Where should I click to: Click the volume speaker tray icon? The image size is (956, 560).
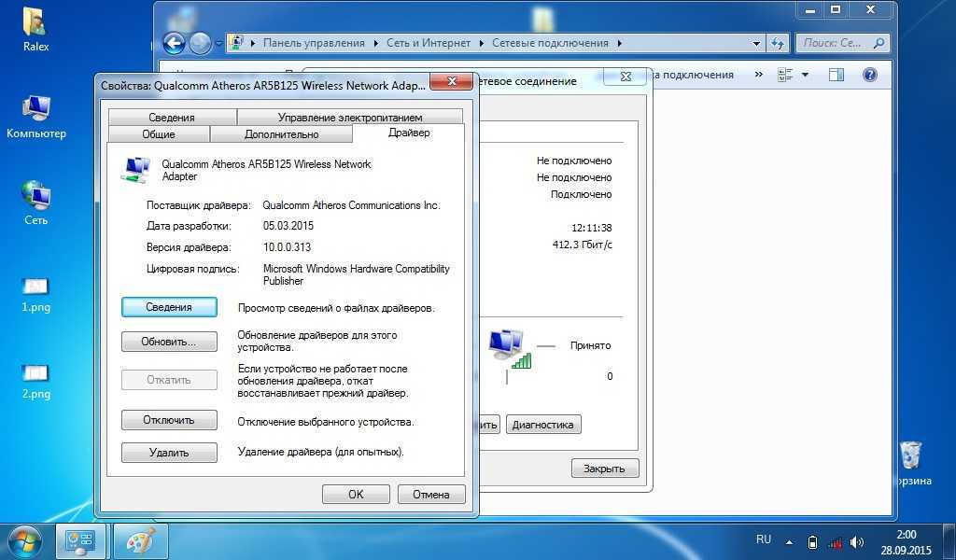click(857, 541)
